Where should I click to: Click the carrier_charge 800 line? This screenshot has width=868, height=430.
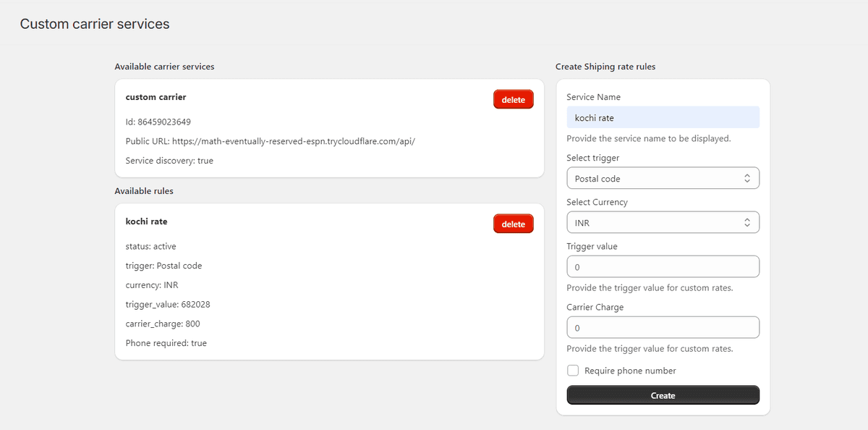coord(163,324)
